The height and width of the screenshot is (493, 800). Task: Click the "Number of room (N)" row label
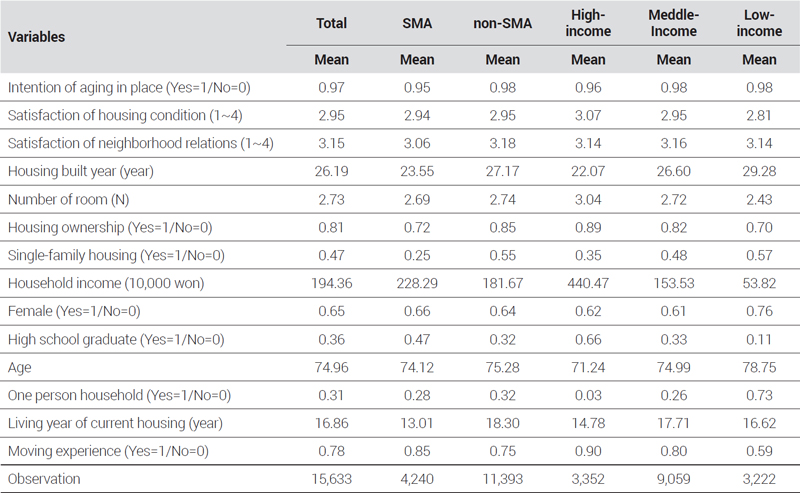tap(64, 199)
